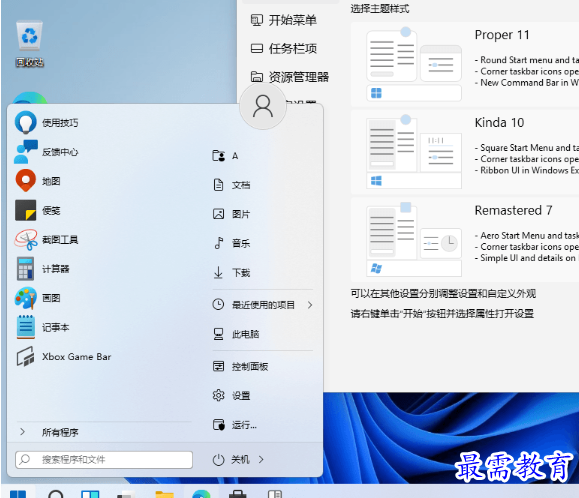The height and width of the screenshot is (498, 579).
Task: Open the 下载 downloads icon
Action: pyautogui.click(x=219, y=272)
